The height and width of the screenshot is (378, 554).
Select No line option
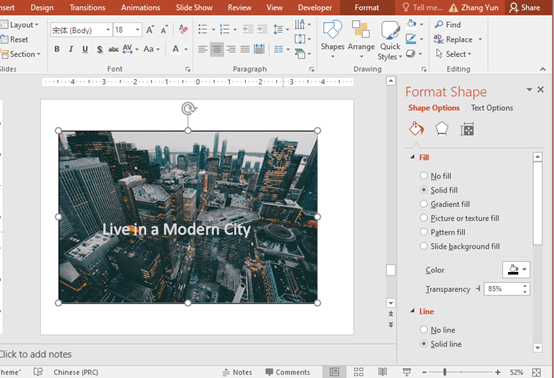[x=437, y=330]
